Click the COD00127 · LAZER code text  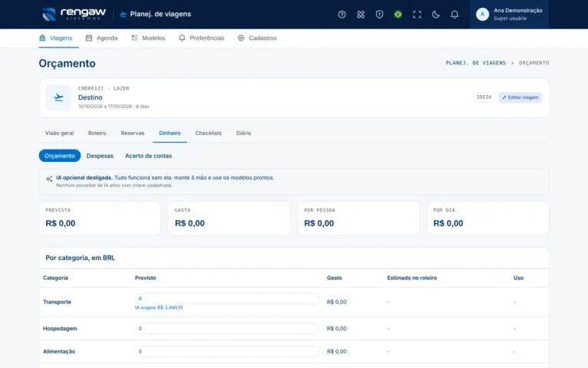(103, 88)
